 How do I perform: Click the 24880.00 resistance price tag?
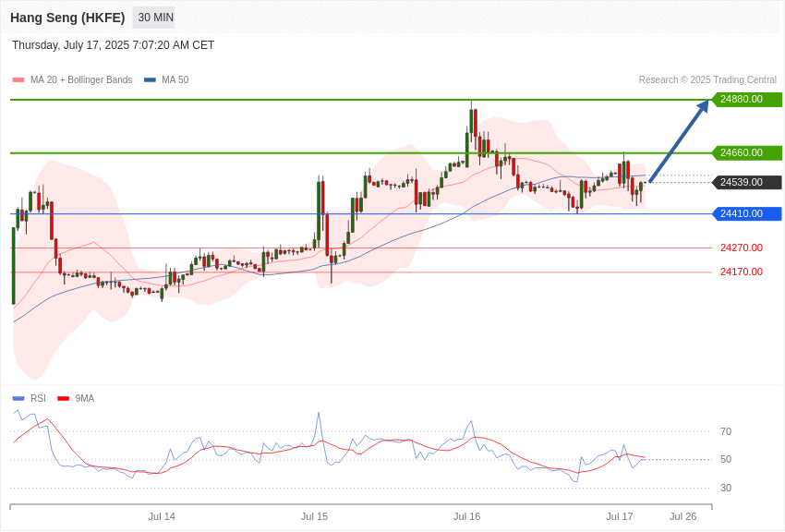click(747, 99)
